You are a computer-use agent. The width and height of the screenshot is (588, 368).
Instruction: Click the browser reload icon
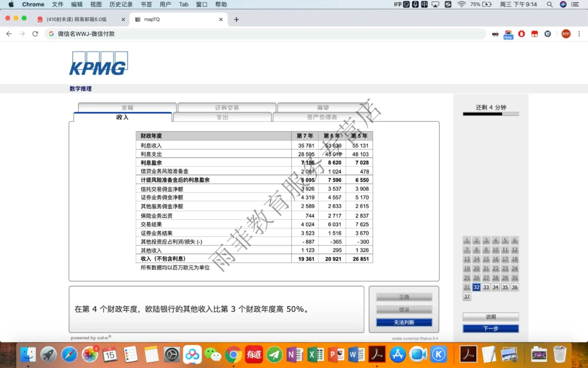click(x=36, y=34)
